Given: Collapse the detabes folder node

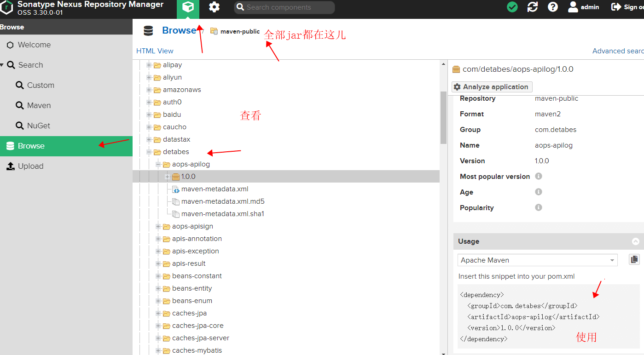Looking at the screenshot, I should [x=149, y=152].
